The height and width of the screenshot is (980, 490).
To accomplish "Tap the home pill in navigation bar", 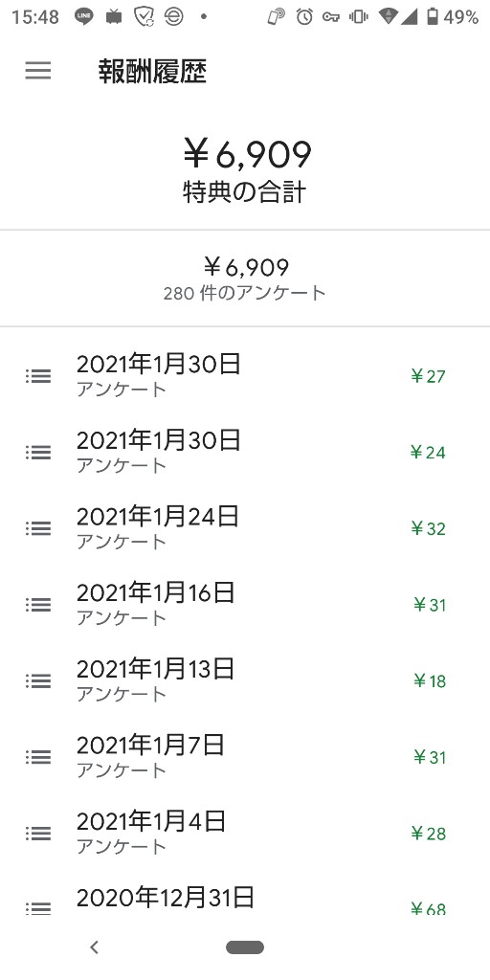I will click(x=245, y=947).
